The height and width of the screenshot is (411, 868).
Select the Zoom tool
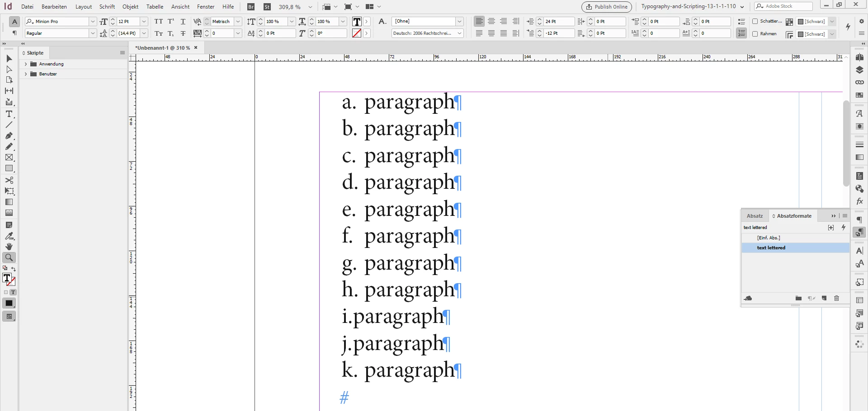click(x=9, y=257)
